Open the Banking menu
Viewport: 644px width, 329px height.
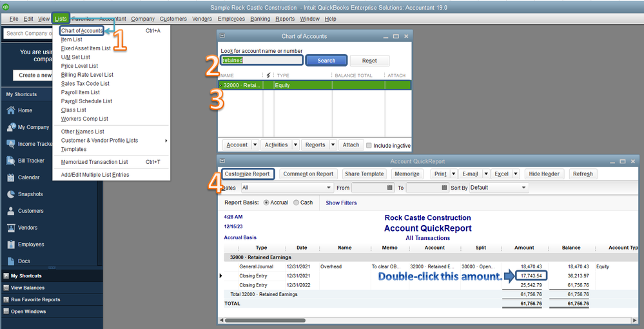(260, 19)
